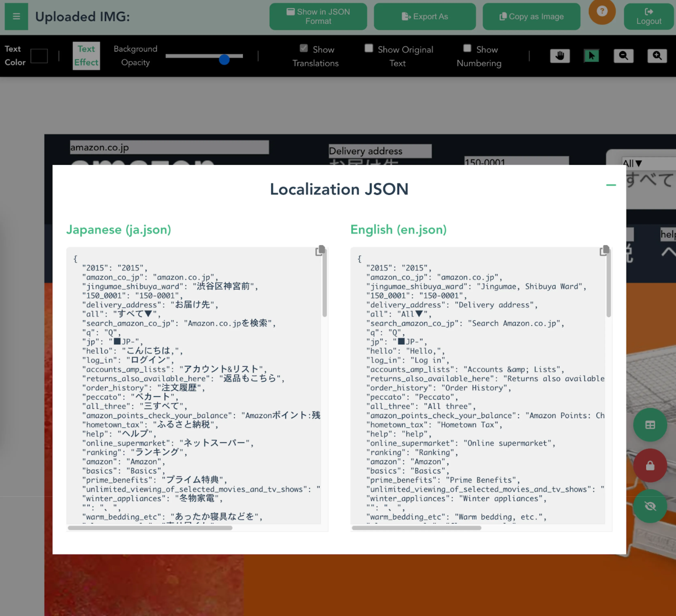The height and width of the screenshot is (616, 676).
Task: Click "warm_bedding_etc" line in English JSON
Action: (456, 517)
